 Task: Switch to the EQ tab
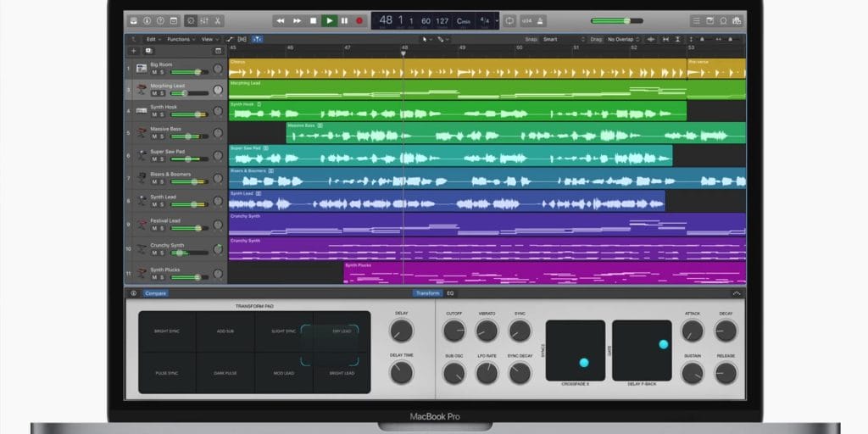[x=450, y=293]
